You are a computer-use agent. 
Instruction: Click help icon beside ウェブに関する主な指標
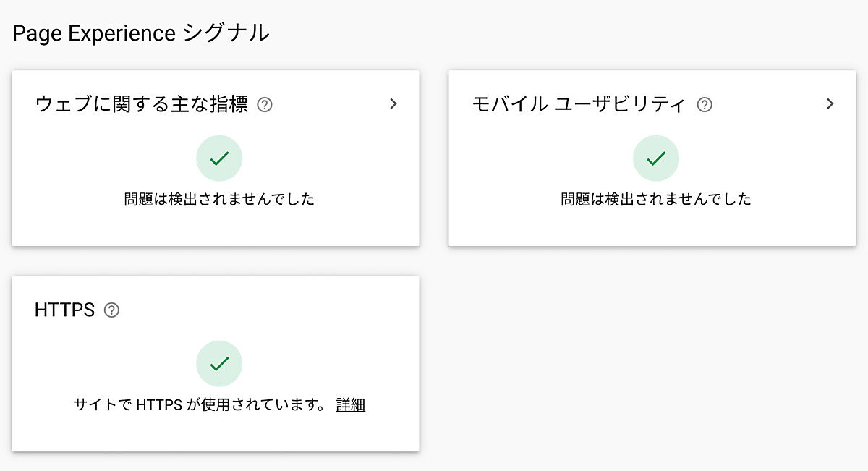(265, 106)
